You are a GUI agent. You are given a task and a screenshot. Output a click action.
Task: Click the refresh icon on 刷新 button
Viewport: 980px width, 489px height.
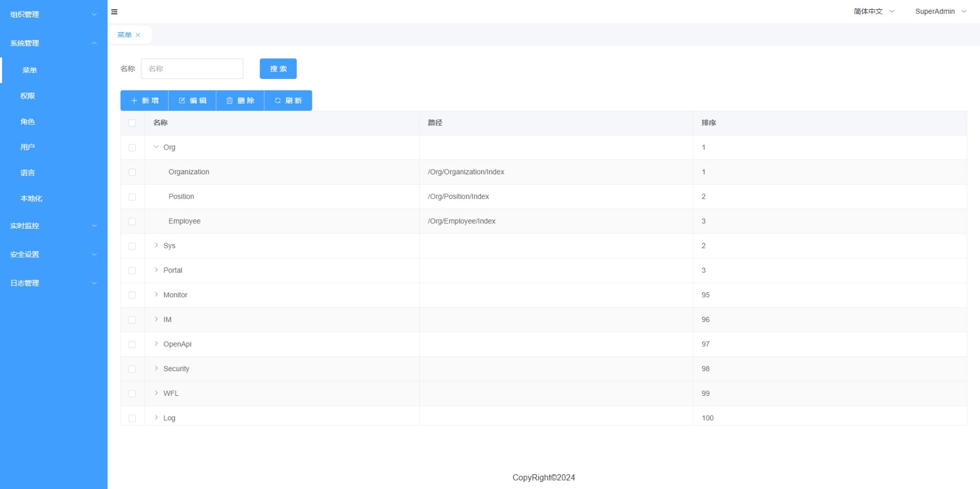pos(278,100)
